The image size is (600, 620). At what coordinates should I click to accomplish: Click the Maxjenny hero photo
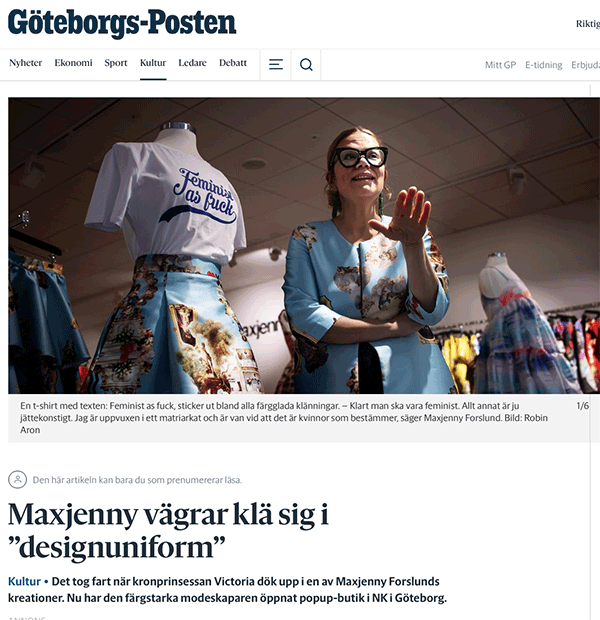tap(304, 246)
